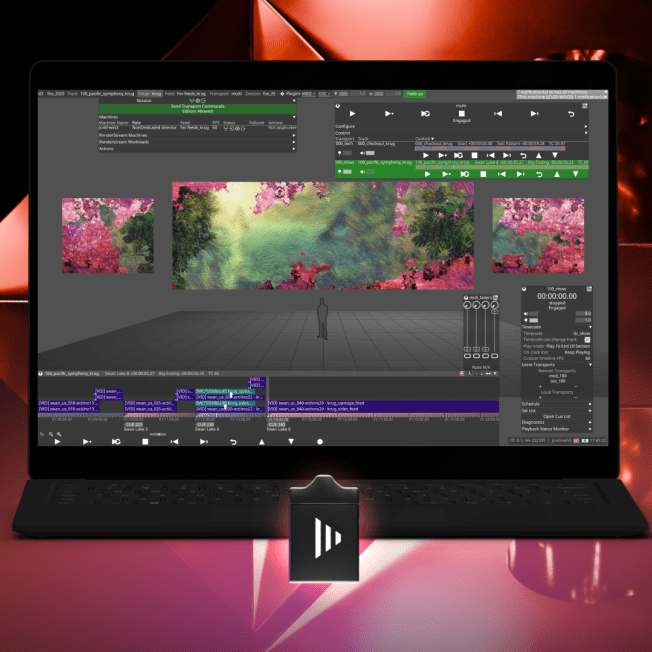The image size is (652, 652).
Task: Open the Transport multi menu
Action: 226,94
